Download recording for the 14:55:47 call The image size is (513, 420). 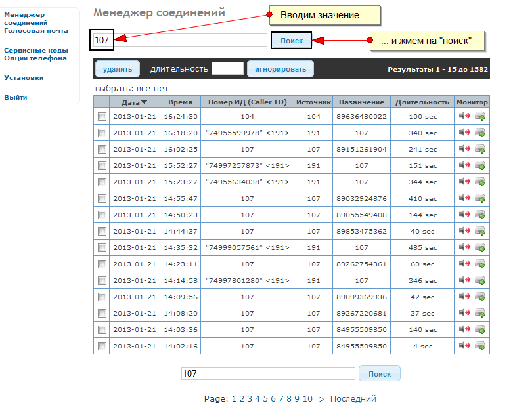pyautogui.click(x=480, y=198)
